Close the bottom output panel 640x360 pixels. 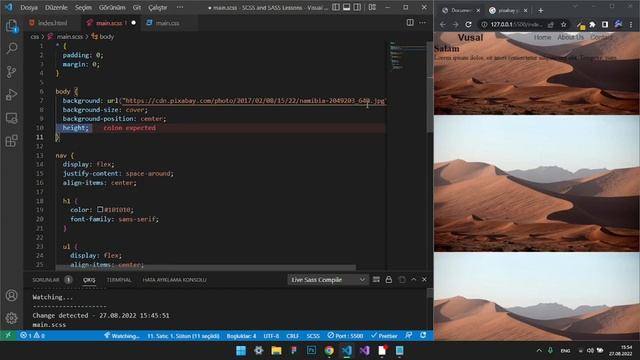coord(424,280)
